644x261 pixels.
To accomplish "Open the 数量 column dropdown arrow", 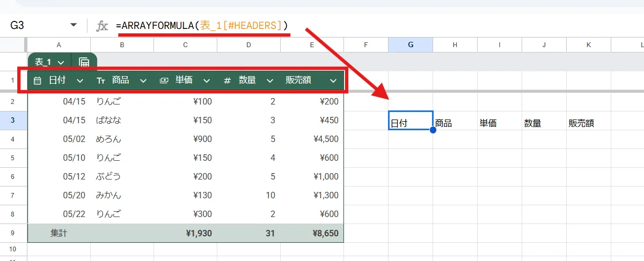I will (x=270, y=80).
